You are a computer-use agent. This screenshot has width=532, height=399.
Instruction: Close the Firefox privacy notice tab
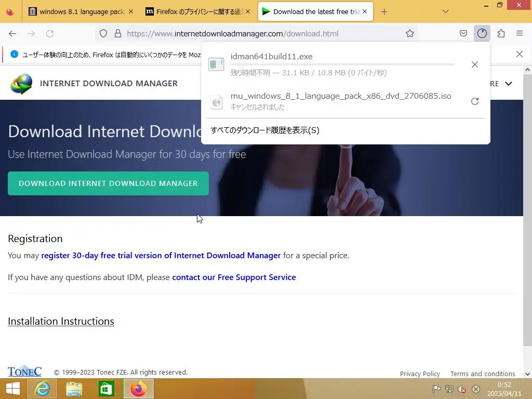point(248,11)
